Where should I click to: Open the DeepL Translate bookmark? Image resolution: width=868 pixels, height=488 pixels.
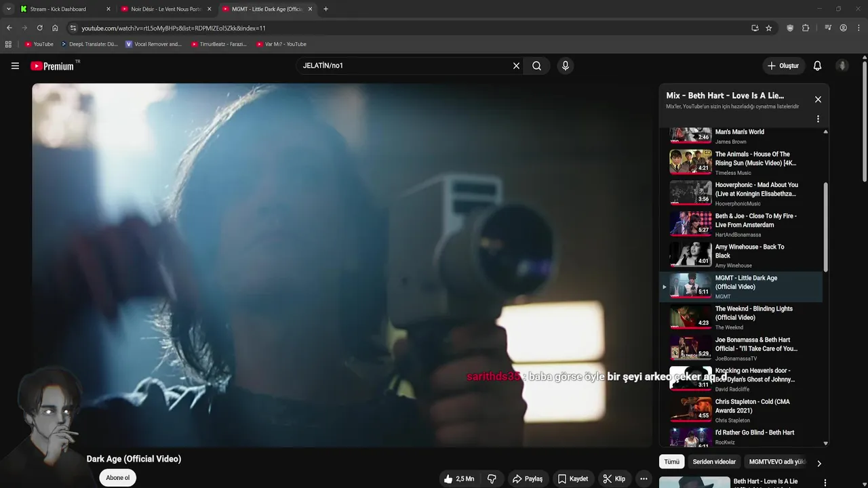[x=89, y=44]
